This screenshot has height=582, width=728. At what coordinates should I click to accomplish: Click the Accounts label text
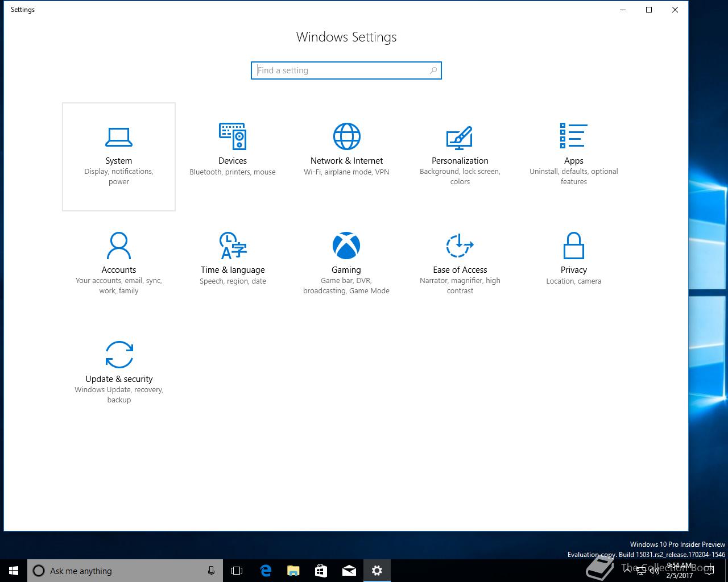[x=119, y=270]
